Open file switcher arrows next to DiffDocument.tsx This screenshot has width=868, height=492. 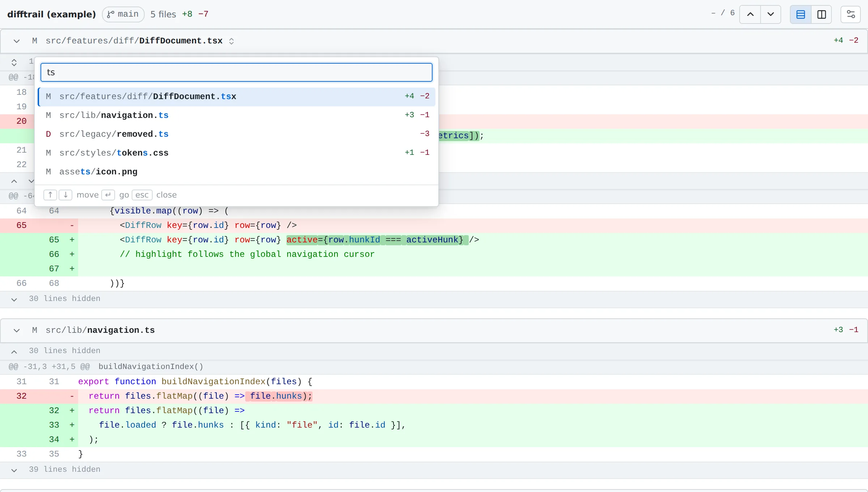[x=231, y=41]
